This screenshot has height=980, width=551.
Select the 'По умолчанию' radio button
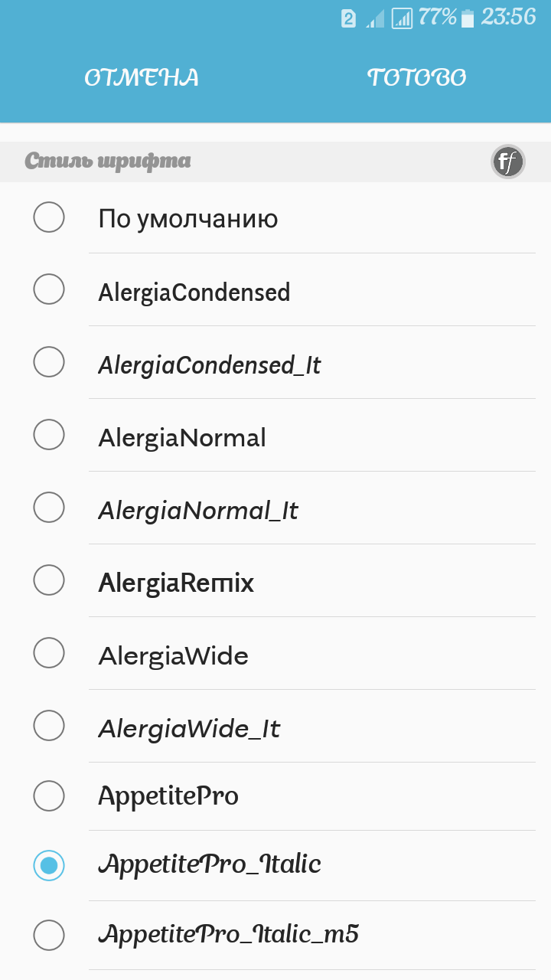click(49, 217)
